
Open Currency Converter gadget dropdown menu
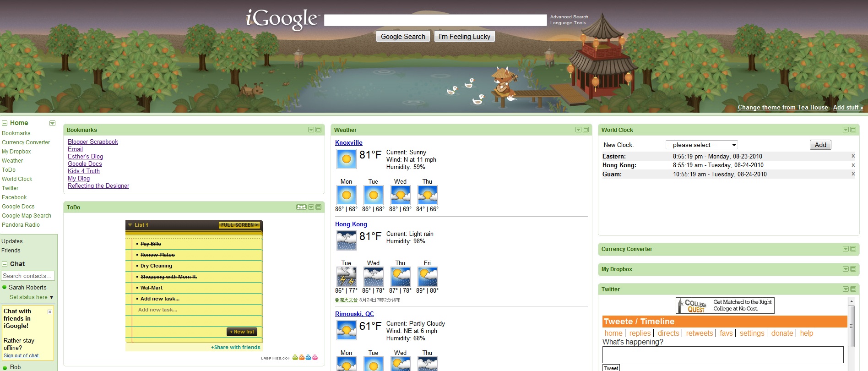(x=846, y=249)
